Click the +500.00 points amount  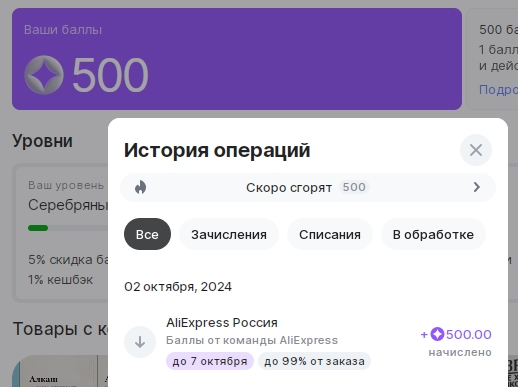pos(456,334)
